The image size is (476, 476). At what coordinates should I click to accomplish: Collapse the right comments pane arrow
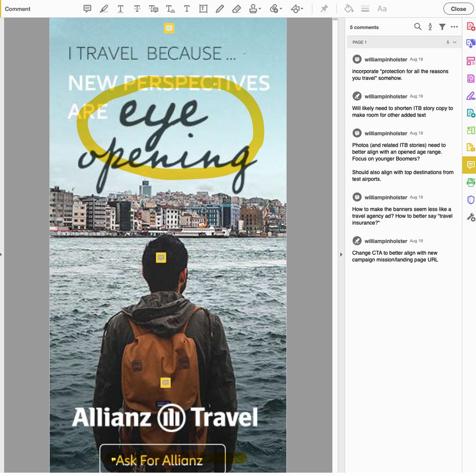(x=341, y=254)
